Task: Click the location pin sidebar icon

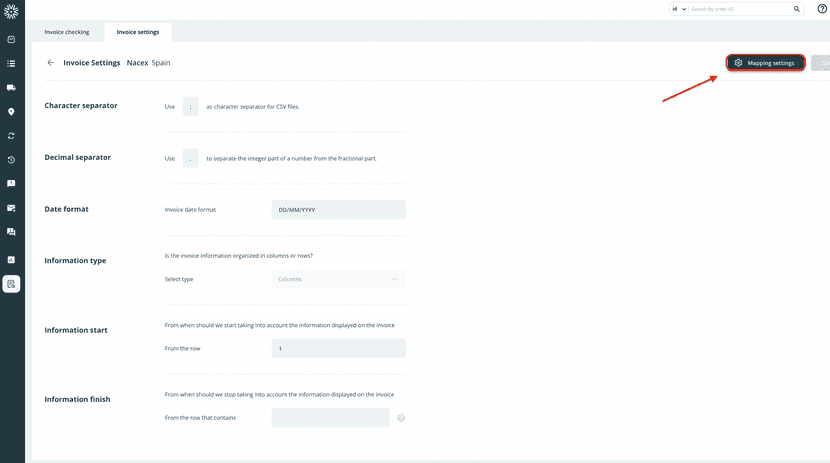Action: tap(12, 112)
